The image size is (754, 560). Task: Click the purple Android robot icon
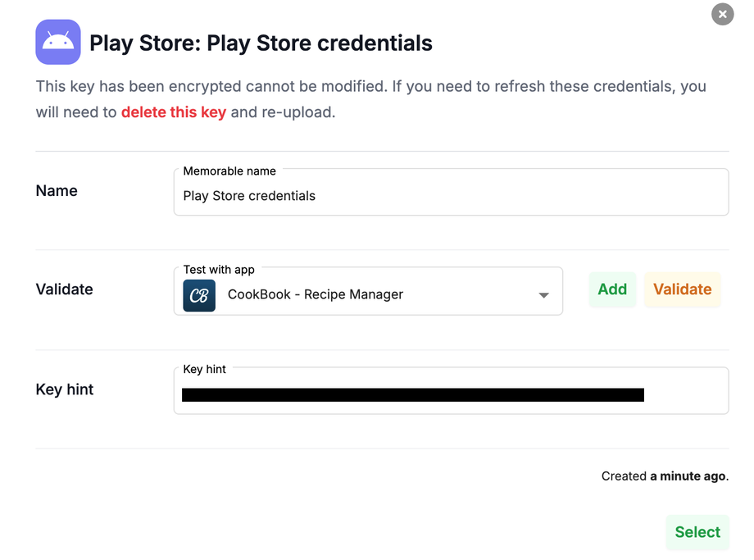point(58,42)
